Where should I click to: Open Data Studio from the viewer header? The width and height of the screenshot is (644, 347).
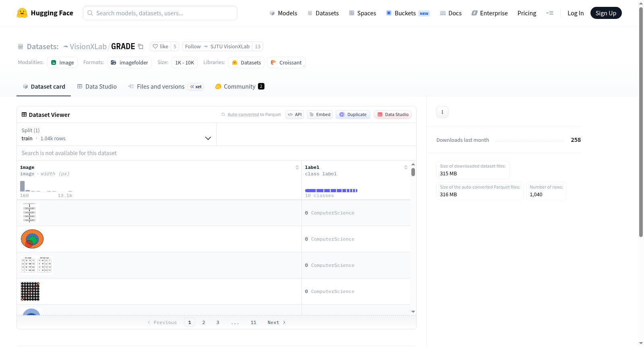point(393,114)
